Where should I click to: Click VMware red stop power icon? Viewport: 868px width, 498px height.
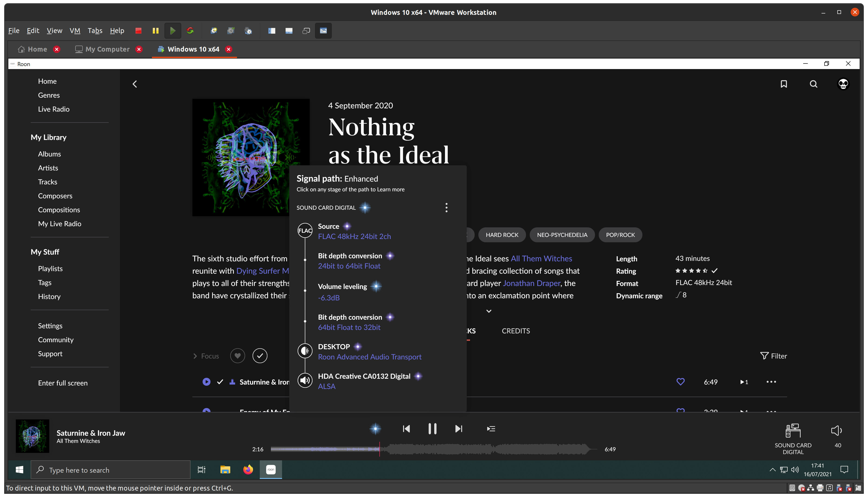pos(138,30)
